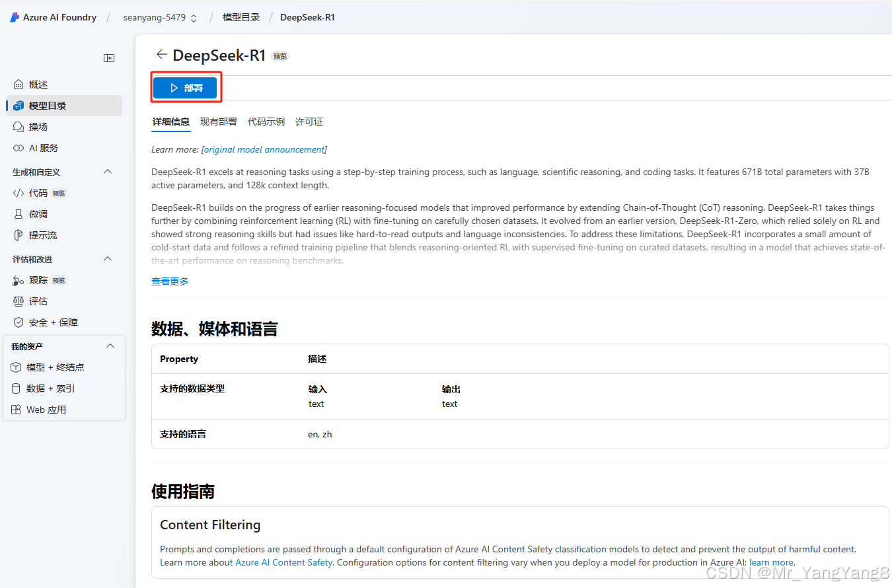Expand description with 查看更多 link

point(170,281)
